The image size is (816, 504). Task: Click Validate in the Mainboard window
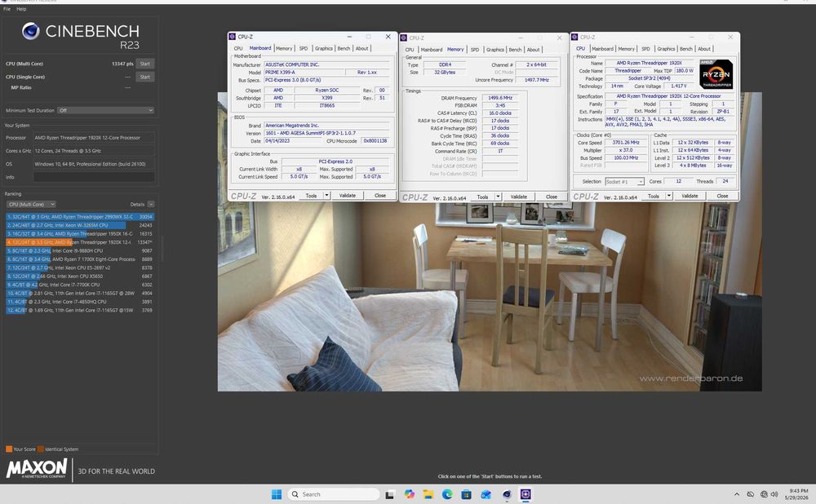pyautogui.click(x=348, y=196)
